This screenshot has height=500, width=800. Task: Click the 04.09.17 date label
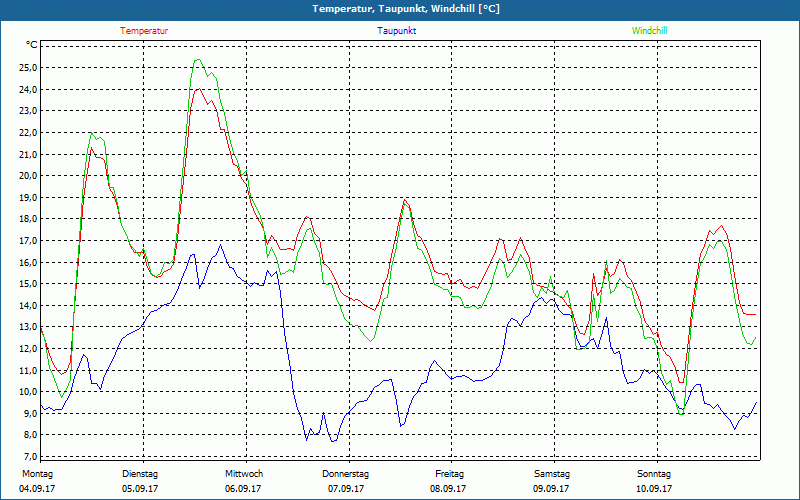(x=37, y=489)
